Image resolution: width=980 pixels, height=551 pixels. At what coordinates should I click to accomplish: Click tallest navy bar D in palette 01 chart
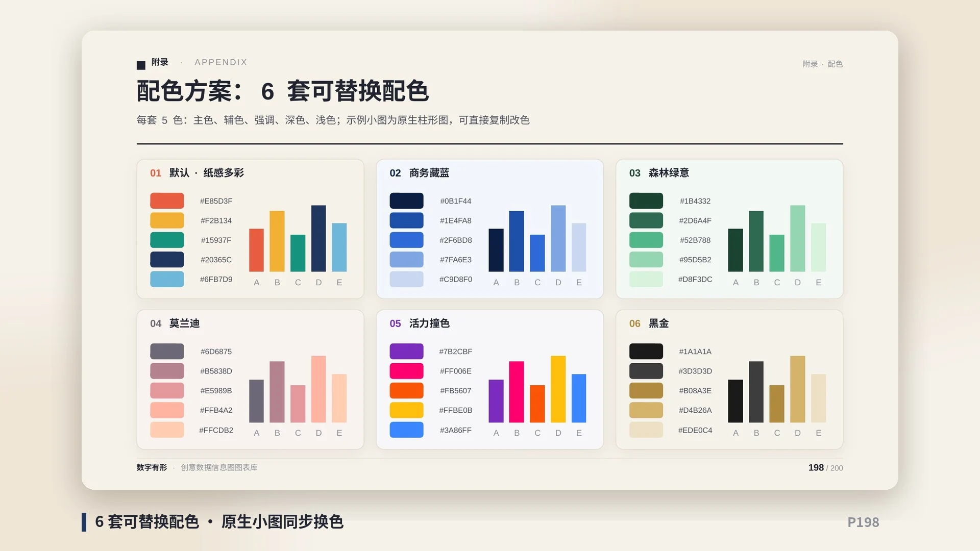318,238
